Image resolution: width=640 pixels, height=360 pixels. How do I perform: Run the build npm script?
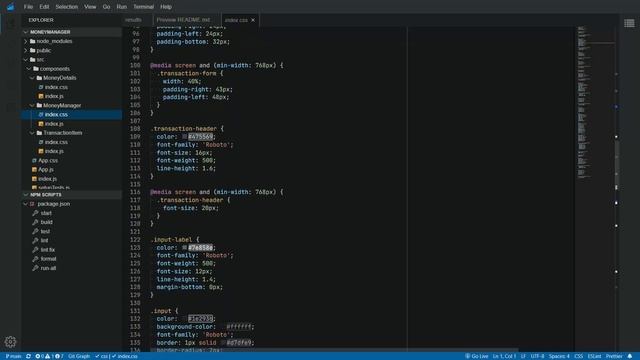coord(47,222)
